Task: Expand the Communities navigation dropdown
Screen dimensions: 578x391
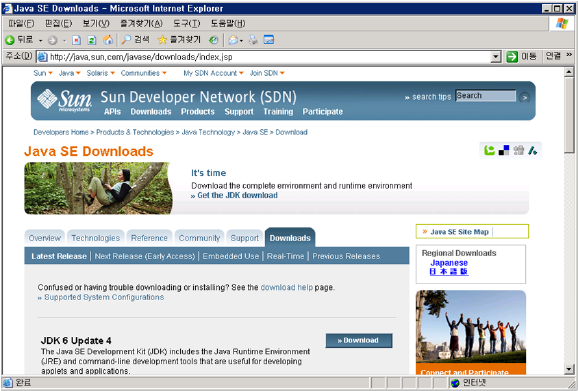Action: tap(164, 73)
